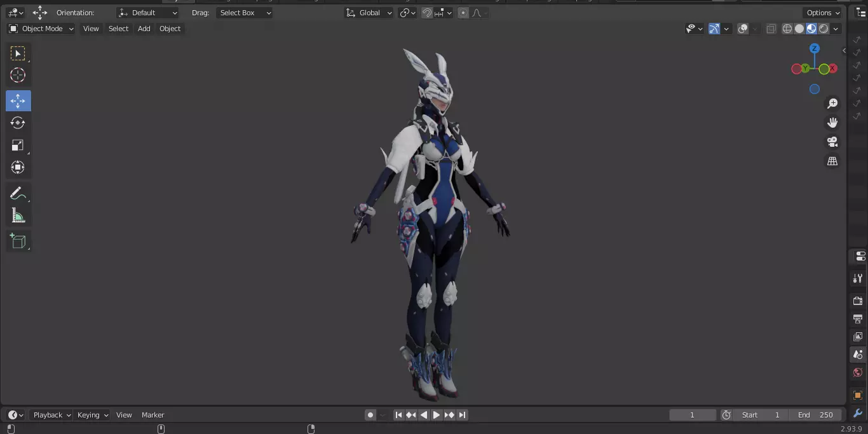This screenshot has width=868, height=434.
Task: Open the World properties tab
Action: click(858, 372)
